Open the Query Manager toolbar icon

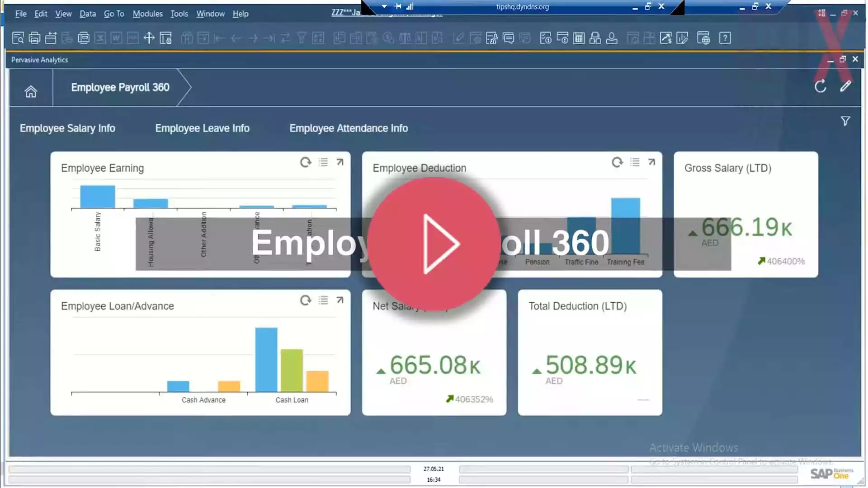(x=491, y=38)
